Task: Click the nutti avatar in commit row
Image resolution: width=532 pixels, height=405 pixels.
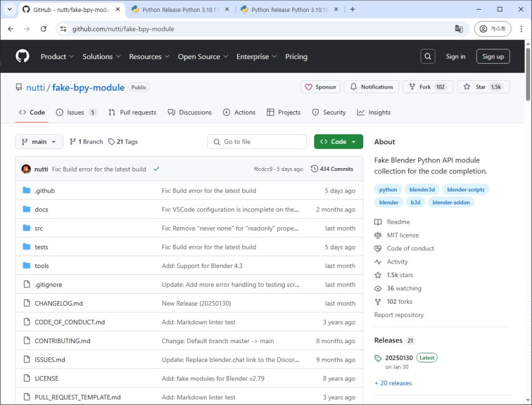Action: pyautogui.click(x=26, y=169)
